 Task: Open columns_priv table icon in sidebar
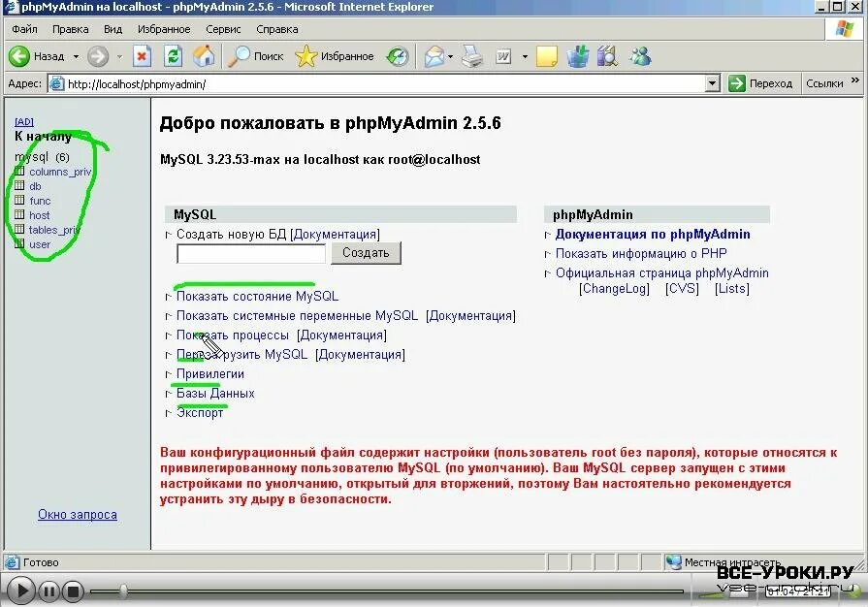pos(19,171)
